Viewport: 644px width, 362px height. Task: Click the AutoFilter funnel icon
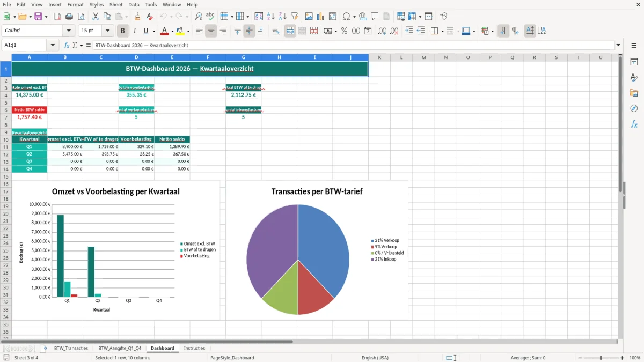coord(295,17)
